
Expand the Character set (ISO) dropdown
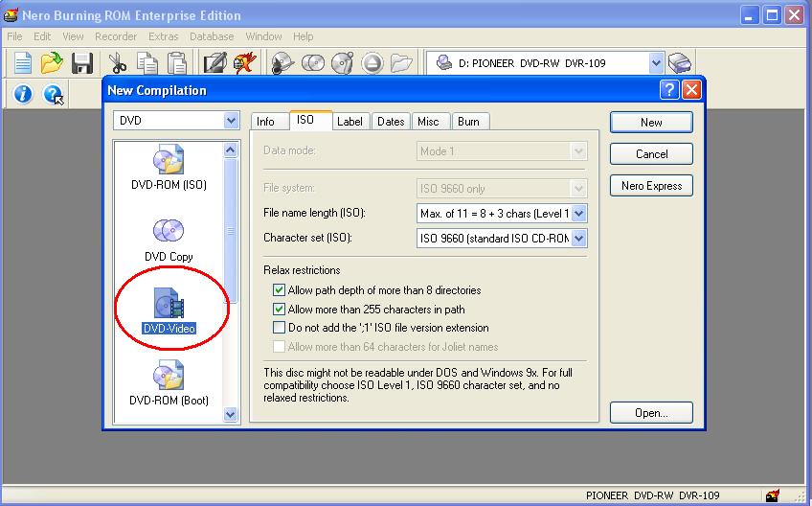pyautogui.click(x=579, y=239)
